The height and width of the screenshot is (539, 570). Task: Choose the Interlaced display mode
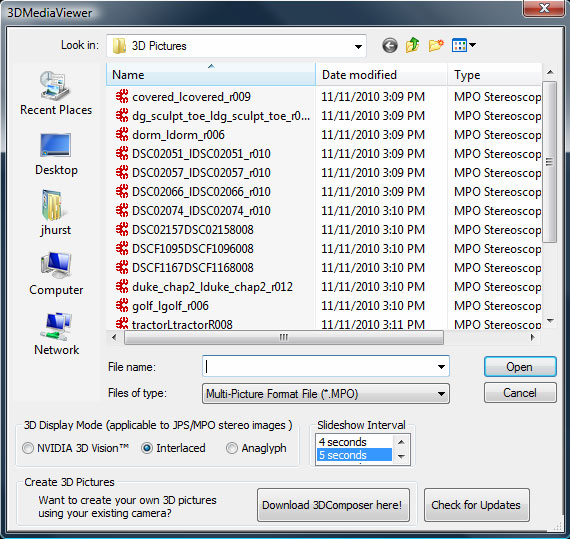pos(173,448)
